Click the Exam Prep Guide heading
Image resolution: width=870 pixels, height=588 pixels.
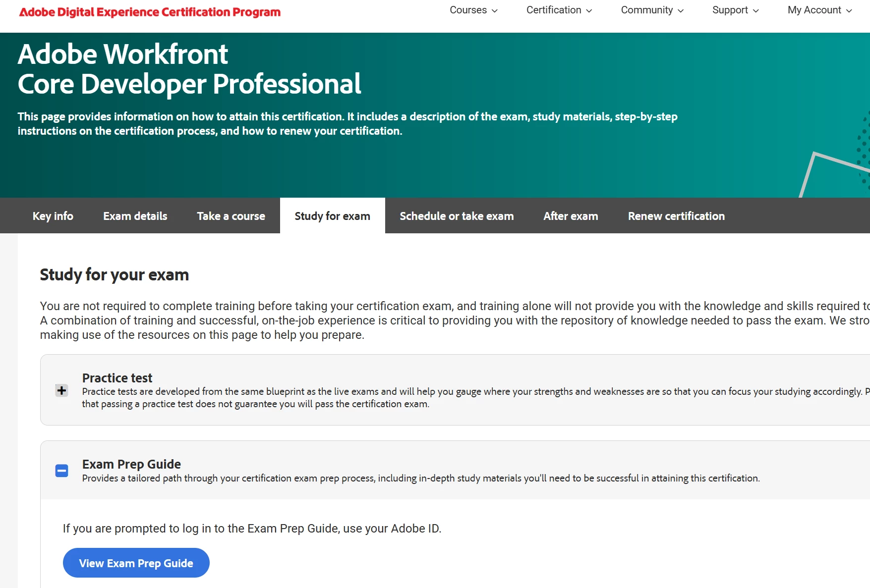(x=131, y=464)
